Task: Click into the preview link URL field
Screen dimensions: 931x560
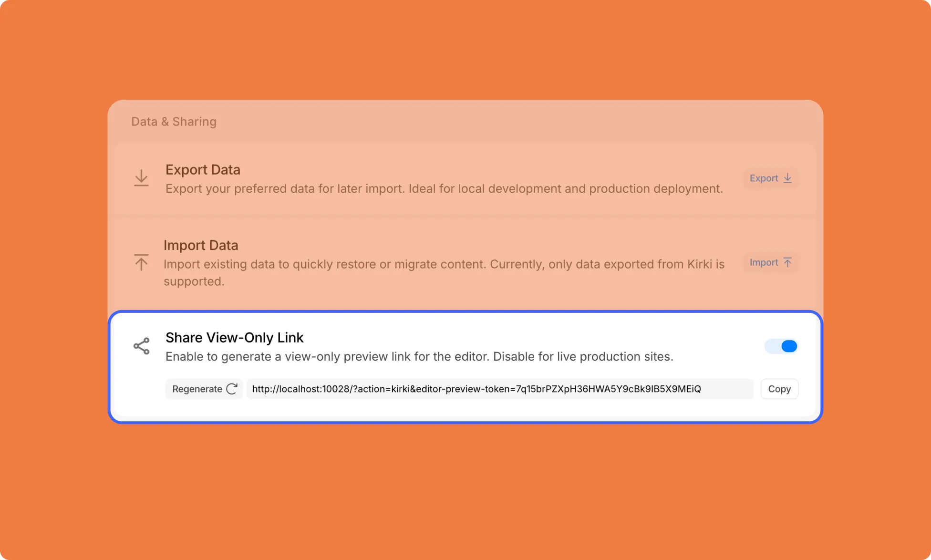Action: coord(500,389)
